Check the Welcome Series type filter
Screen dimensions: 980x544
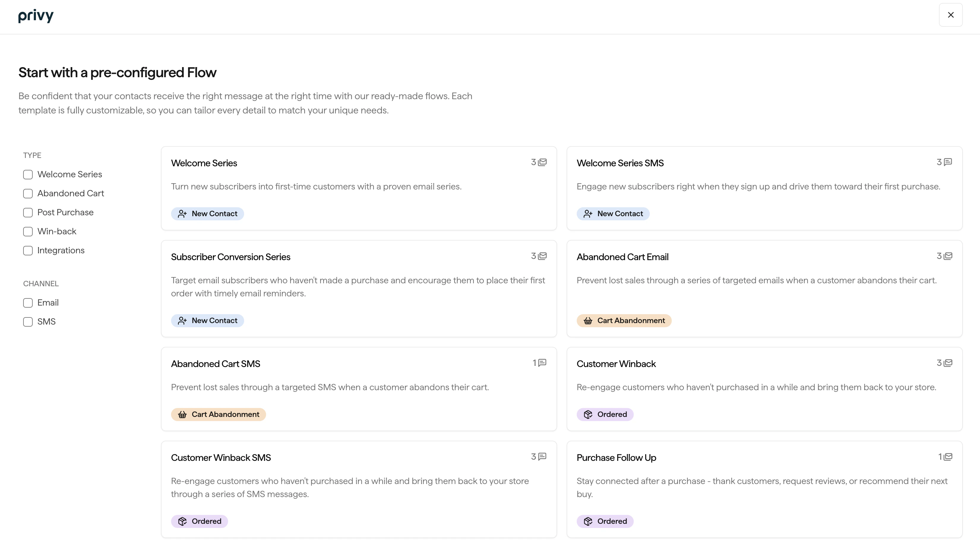pyautogui.click(x=28, y=174)
